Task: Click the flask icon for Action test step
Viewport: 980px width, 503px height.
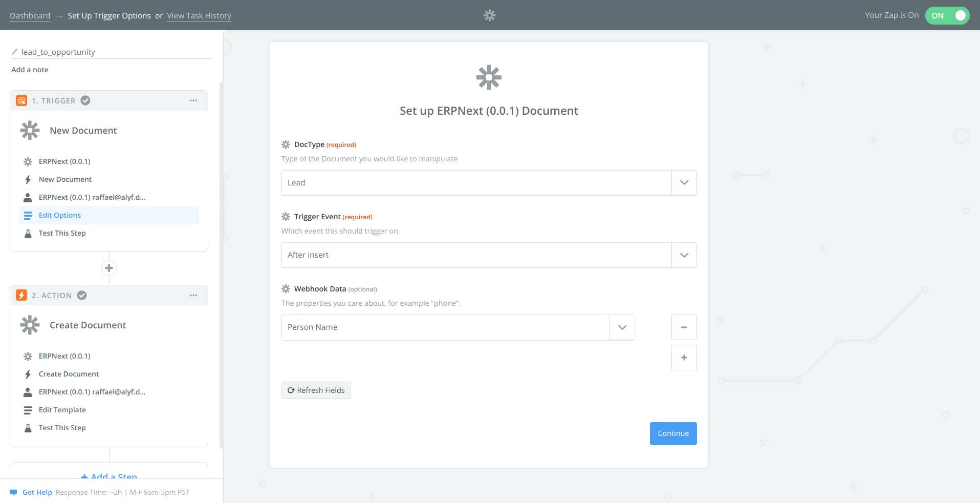Action: (28, 428)
